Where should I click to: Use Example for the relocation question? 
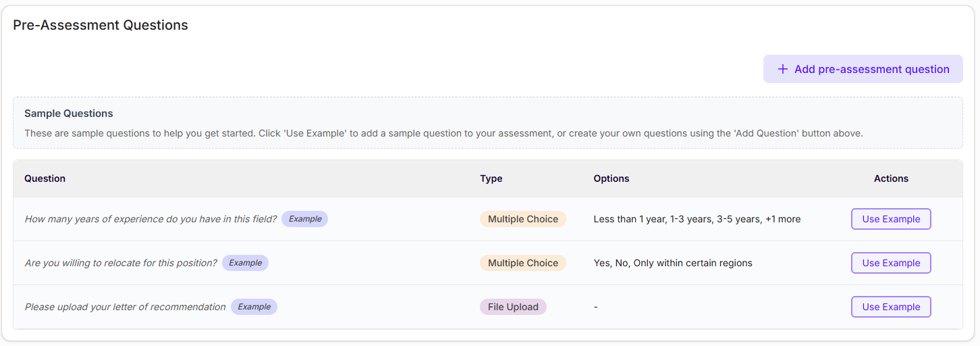891,263
